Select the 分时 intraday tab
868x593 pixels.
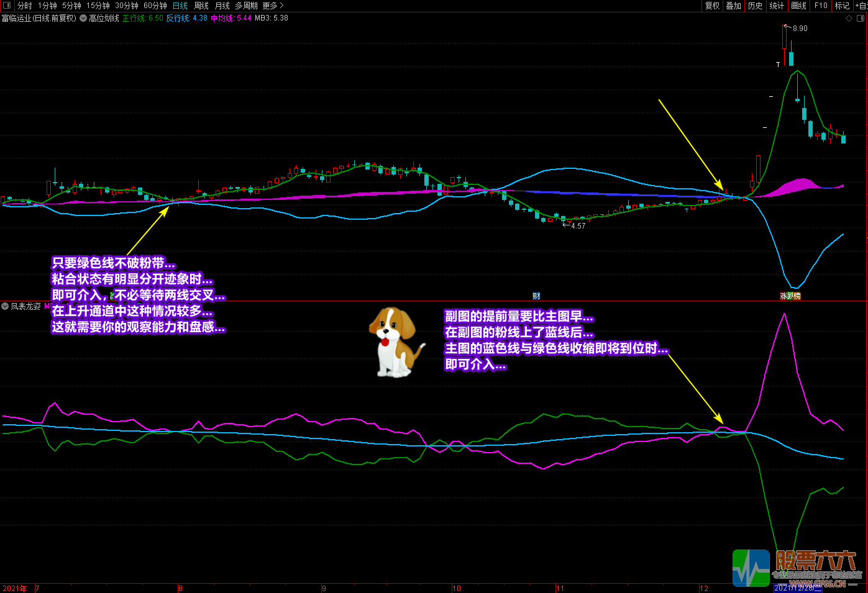[24, 6]
